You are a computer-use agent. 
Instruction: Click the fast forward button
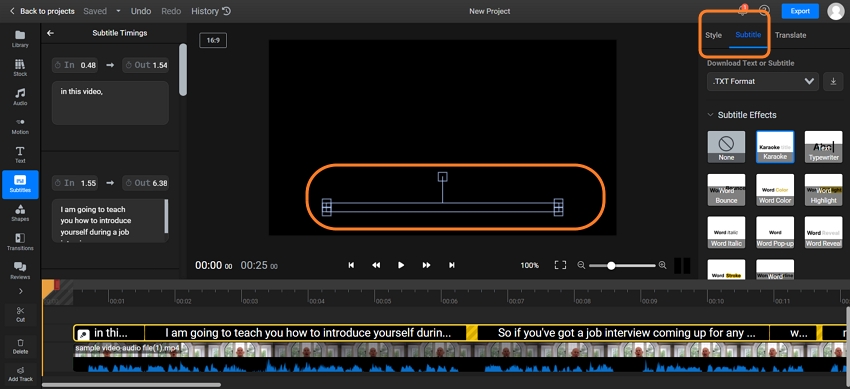click(427, 265)
